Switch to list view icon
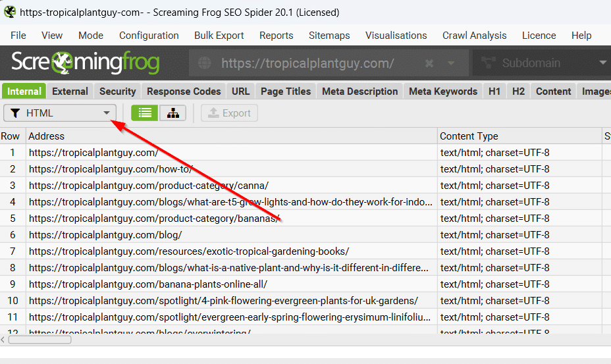Image resolution: width=611 pixels, height=364 pixels. pyautogui.click(x=145, y=113)
